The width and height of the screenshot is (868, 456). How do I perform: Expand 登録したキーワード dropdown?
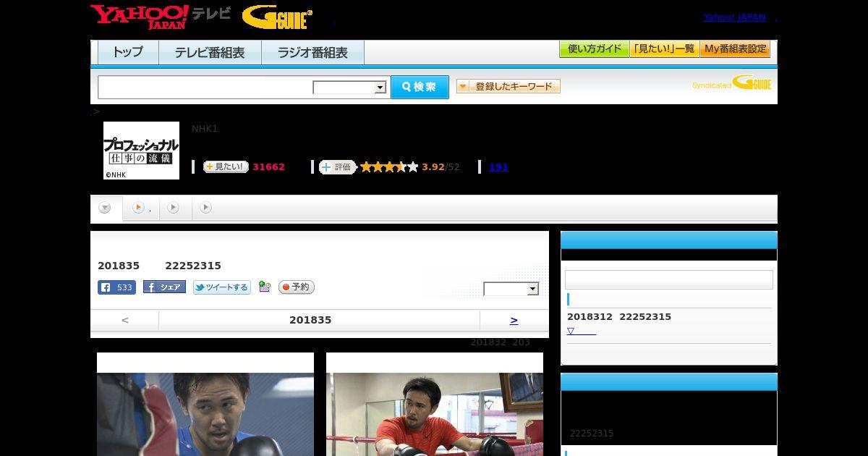pos(508,86)
